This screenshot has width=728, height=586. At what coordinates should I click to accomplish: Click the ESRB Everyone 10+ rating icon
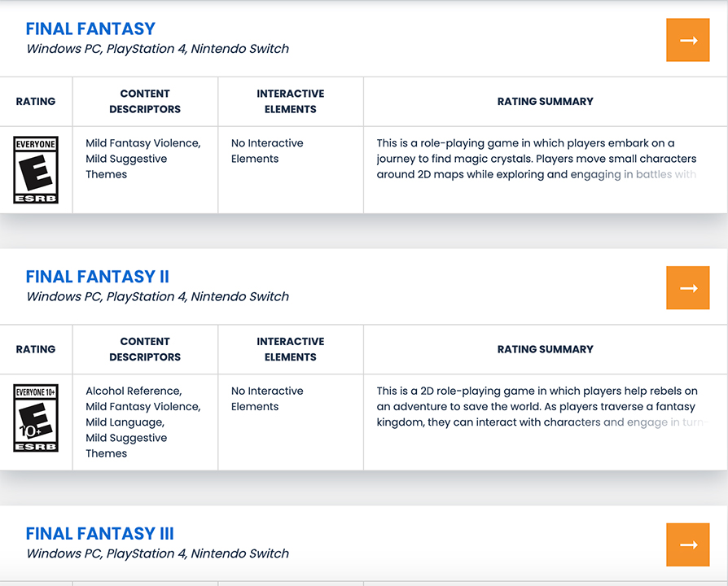coord(36,418)
